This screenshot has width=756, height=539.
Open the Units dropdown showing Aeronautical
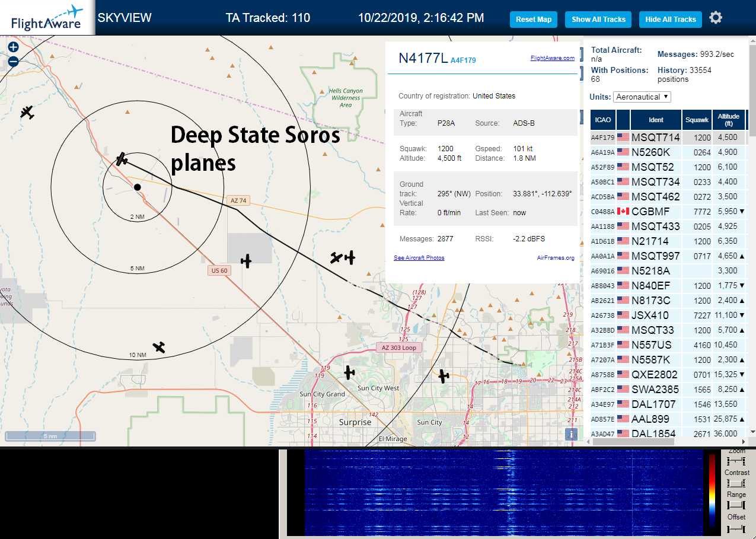pos(642,97)
